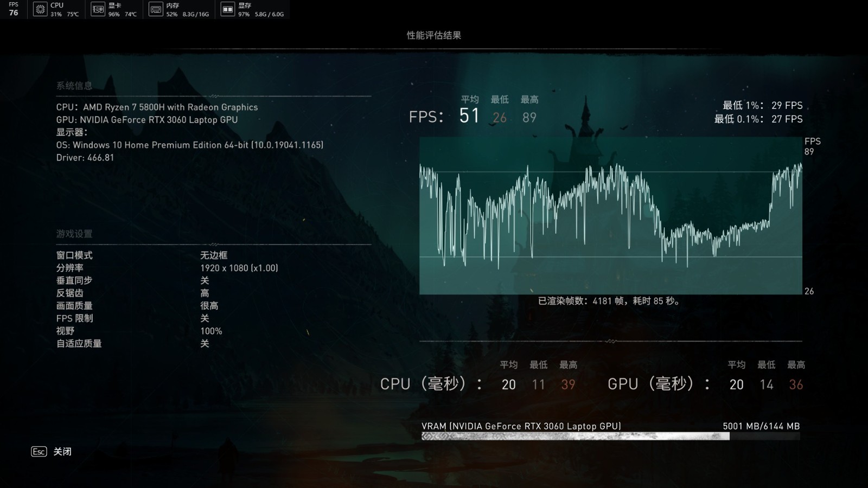Click the Esc key icon
This screenshot has height=488, width=868.
39,452
